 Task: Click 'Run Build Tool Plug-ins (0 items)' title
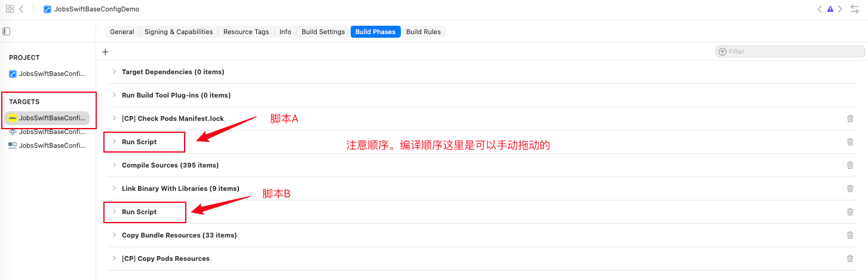coord(176,95)
